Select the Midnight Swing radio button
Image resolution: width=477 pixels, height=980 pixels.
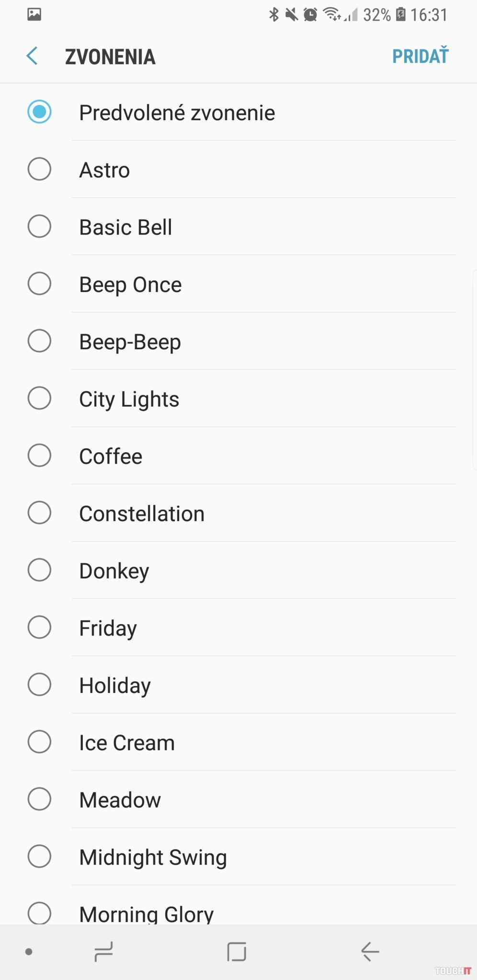pos(39,857)
